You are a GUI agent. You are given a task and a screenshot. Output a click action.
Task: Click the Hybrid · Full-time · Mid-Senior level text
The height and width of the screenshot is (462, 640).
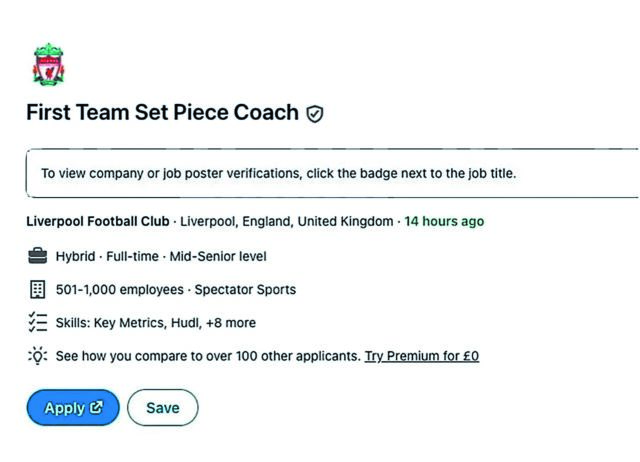pos(161,256)
